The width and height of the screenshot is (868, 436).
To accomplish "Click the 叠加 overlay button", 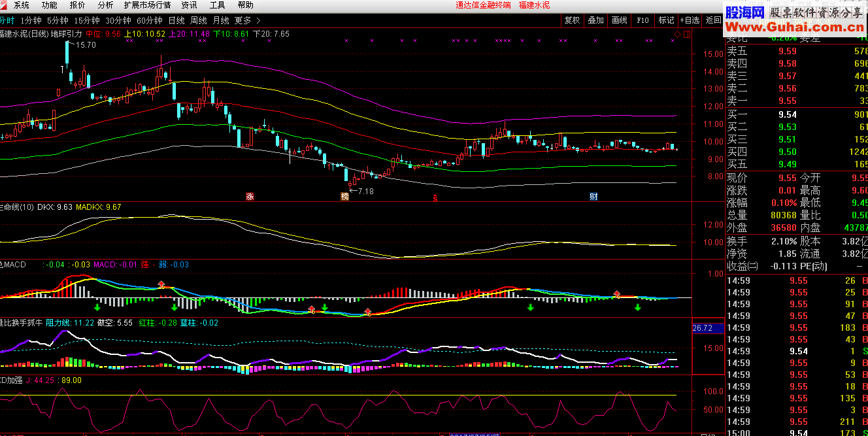I will click(595, 20).
